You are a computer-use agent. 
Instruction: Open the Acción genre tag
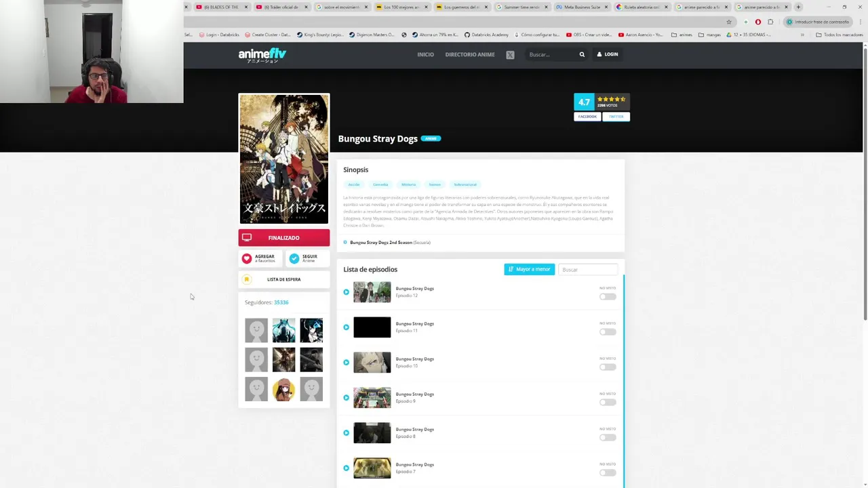tap(354, 184)
